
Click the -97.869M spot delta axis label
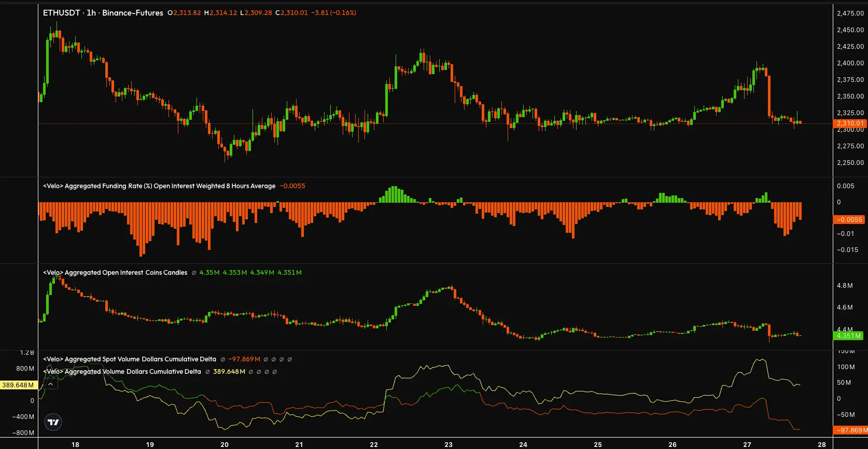[x=850, y=430]
